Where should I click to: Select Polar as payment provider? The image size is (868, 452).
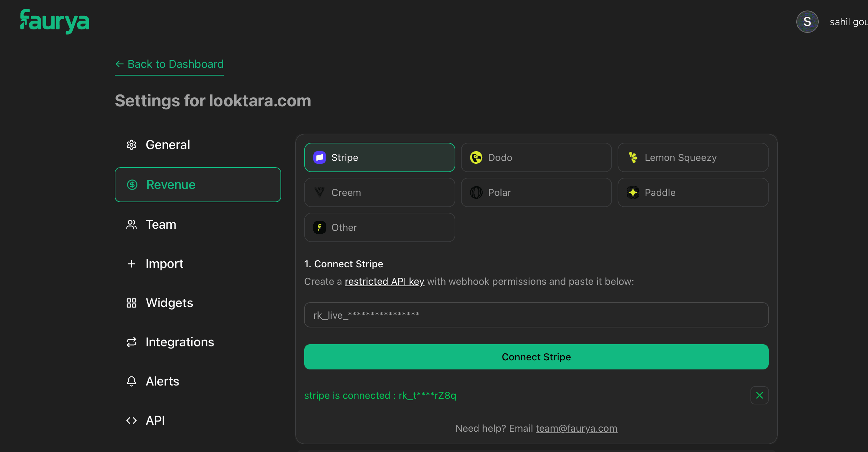click(x=536, y=192)
